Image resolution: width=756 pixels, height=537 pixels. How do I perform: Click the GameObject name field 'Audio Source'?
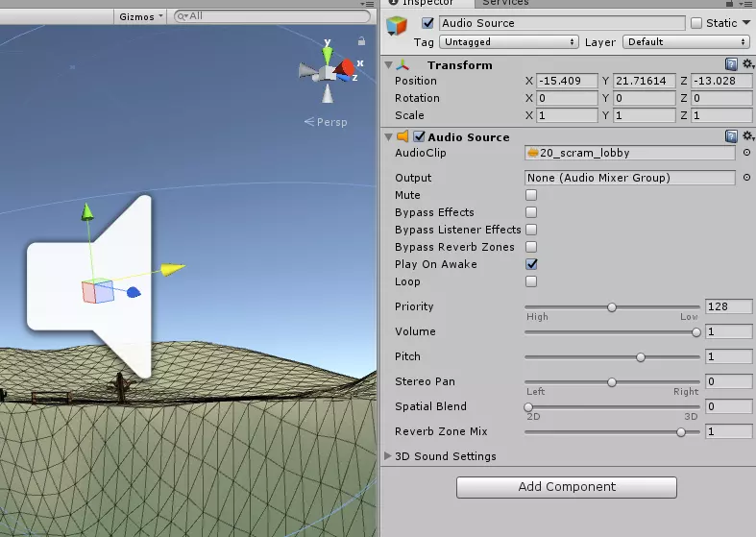pos(562,23)
